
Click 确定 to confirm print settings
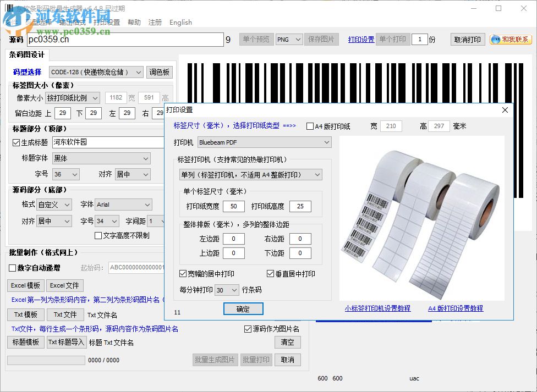tap(243, 308)
